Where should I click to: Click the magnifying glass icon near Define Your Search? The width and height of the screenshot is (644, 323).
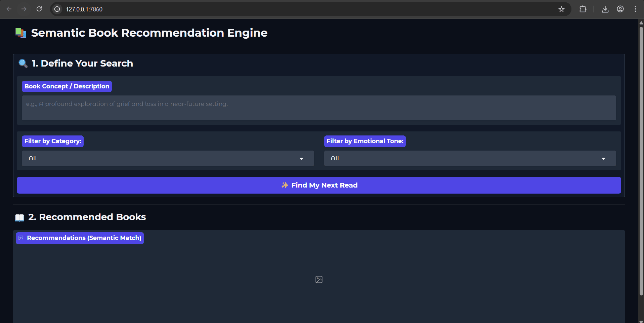(23, 63)
